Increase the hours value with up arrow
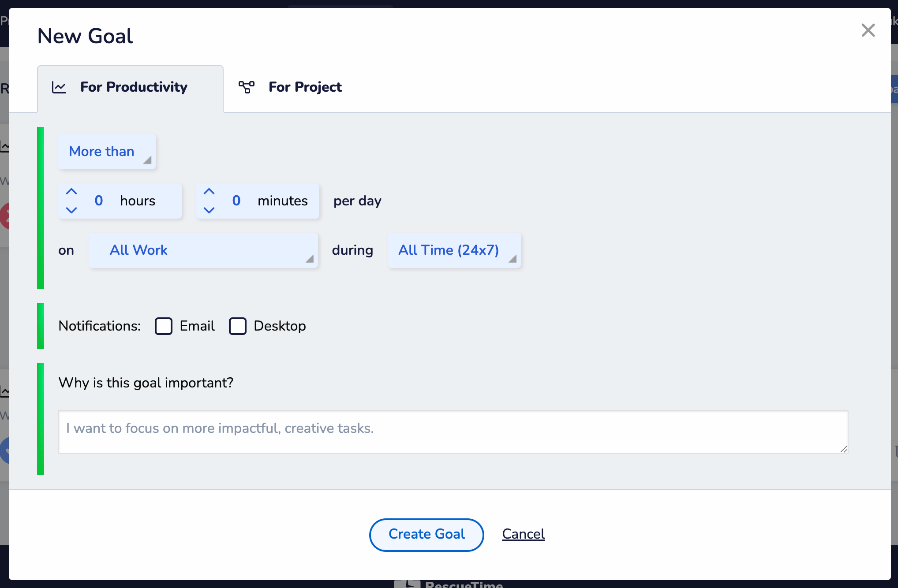 (71, 192)
